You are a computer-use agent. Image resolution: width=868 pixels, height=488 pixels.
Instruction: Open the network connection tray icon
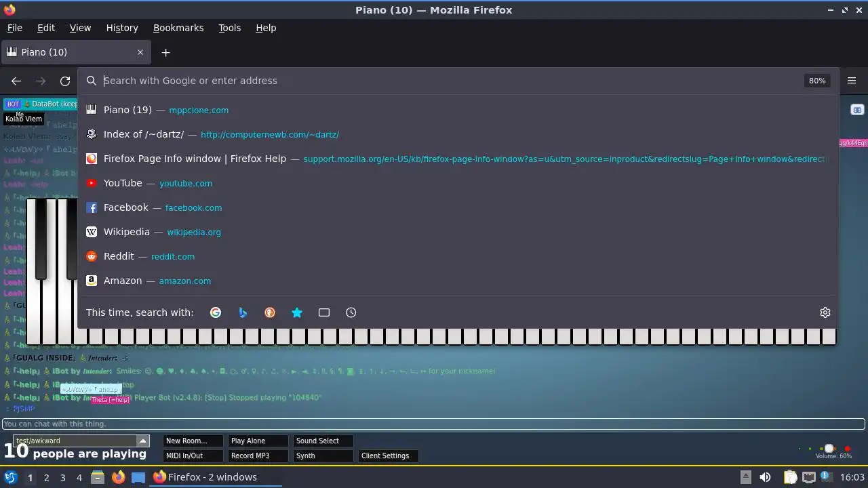pos(808,477)
